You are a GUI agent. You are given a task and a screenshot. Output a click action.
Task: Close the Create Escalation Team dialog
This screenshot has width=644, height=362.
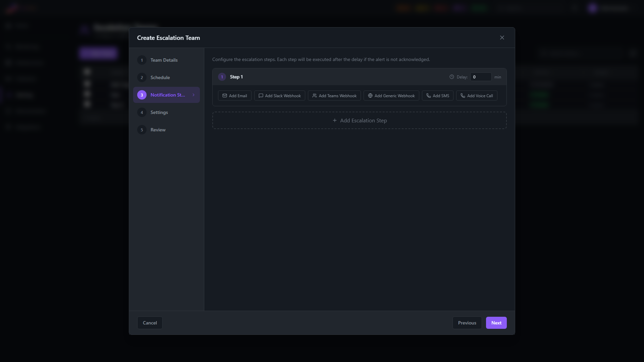point(502,38)
